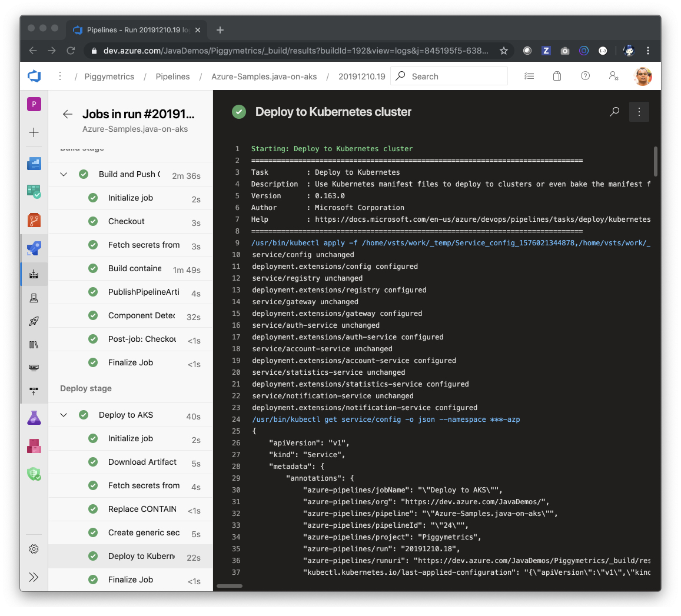Viewport: 681px width, 616px height.
Task: Expand the sidebar with double chevron
Action: [x=34, y=577]
